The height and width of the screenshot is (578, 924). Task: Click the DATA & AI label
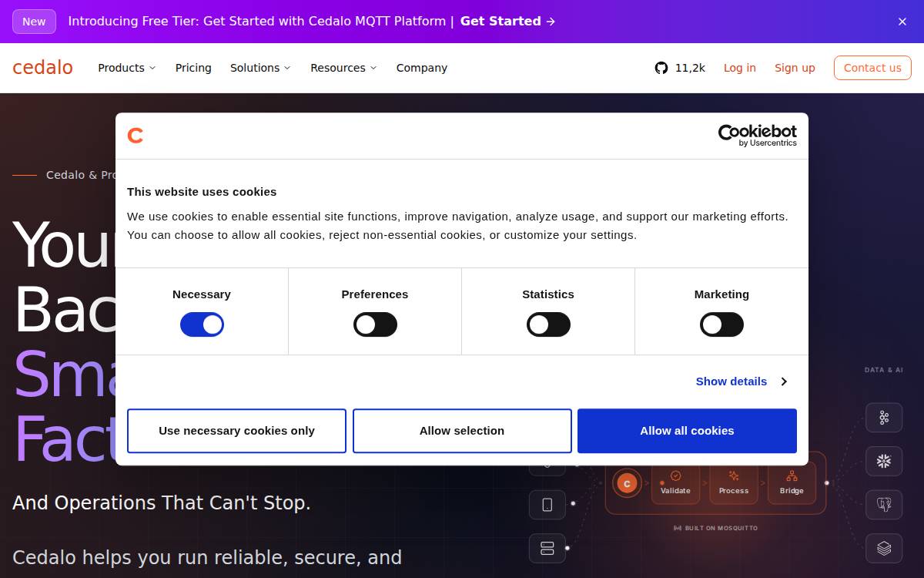[x=884, y=370]
